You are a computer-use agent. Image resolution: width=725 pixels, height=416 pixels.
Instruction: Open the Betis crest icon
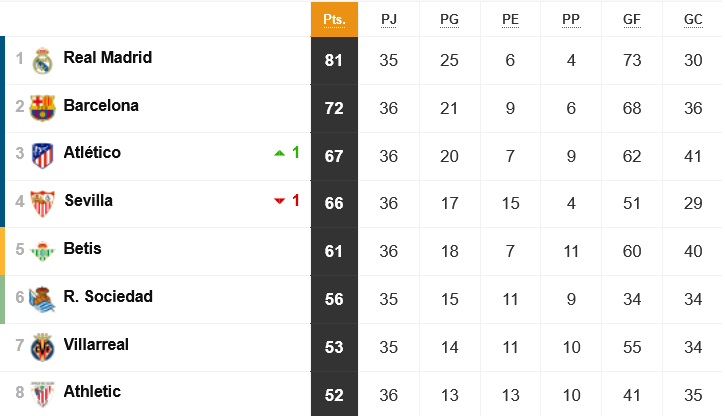[x=42, y=251]
